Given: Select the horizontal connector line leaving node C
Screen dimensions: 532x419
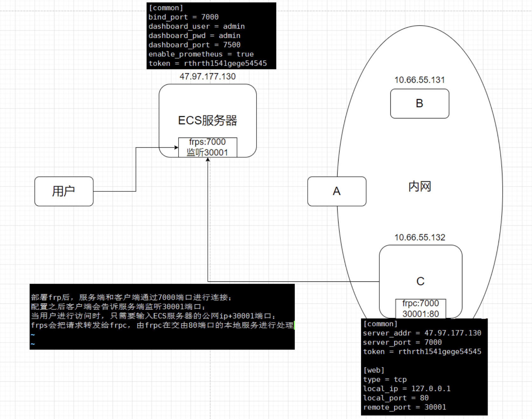Looking at the screenshot, I should coord(293,281).
